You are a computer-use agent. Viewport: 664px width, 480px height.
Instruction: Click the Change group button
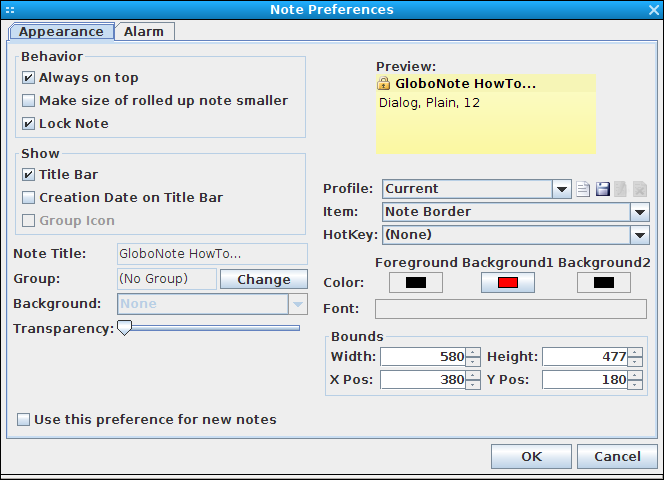pyautogui.click(x=264, y=279)
